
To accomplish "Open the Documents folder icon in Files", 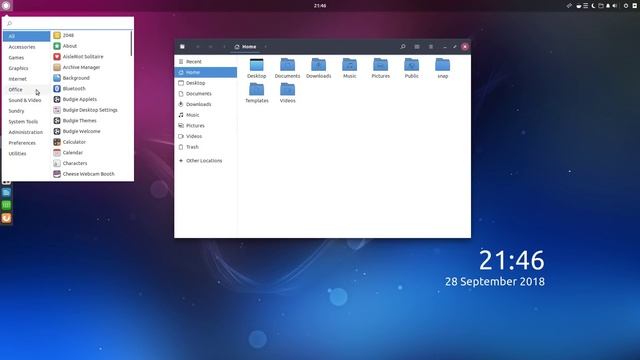I will pyautogui.click(x=287, y=68).
